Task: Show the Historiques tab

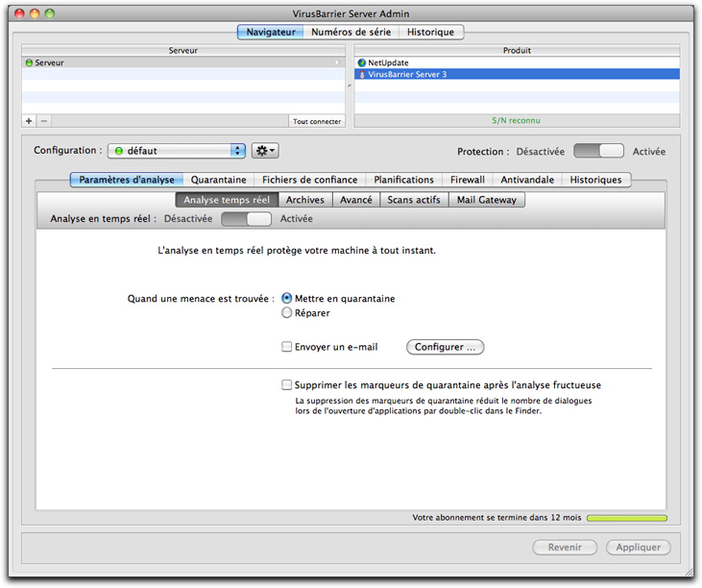Action: (x=596, y=180)
